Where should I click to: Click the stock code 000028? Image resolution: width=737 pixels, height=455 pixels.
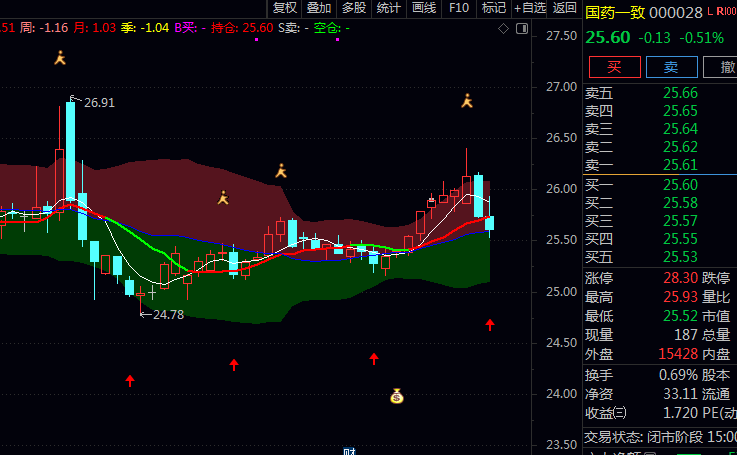(x=676, y=13)
